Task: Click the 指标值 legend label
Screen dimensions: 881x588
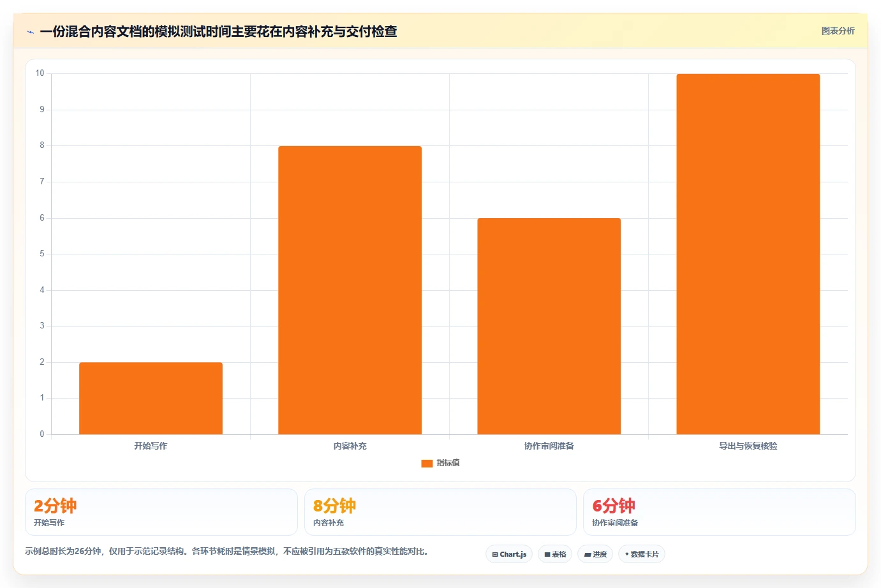Action: (x=448, y=463)
